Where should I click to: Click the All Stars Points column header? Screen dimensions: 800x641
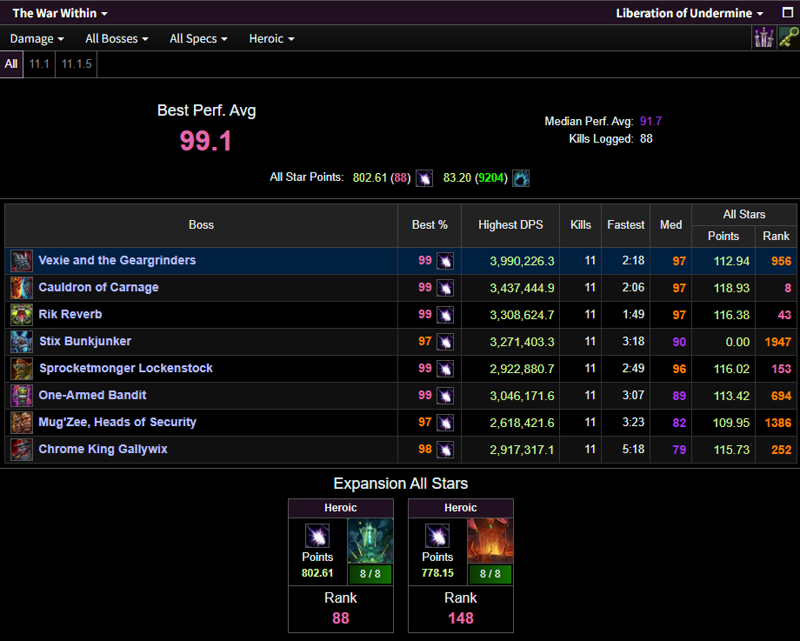pyautogui.click(x=723, y=236)
